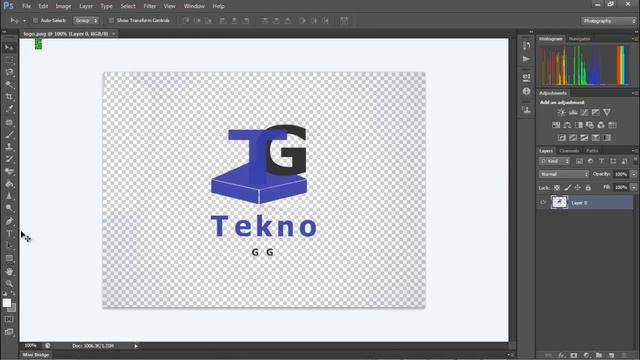This screenshot has height=360, width=640.
Task: Delete layer using the trash icon
Action: click(623, 356)
